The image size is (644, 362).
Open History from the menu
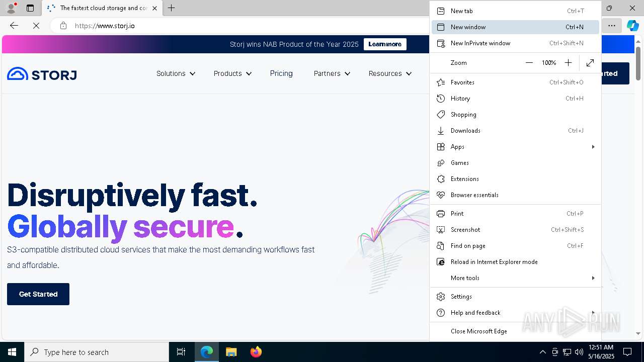click(x=515, y=99)
